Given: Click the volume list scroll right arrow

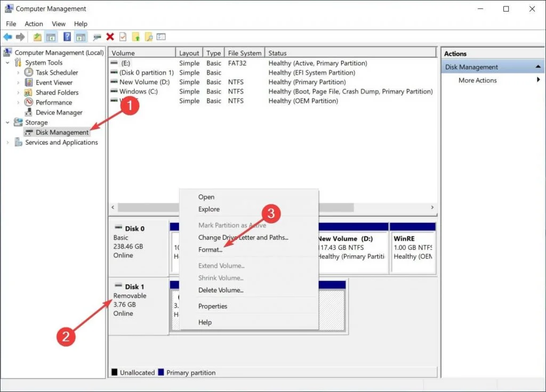Looking at the screenshot, I should [432, 207].
